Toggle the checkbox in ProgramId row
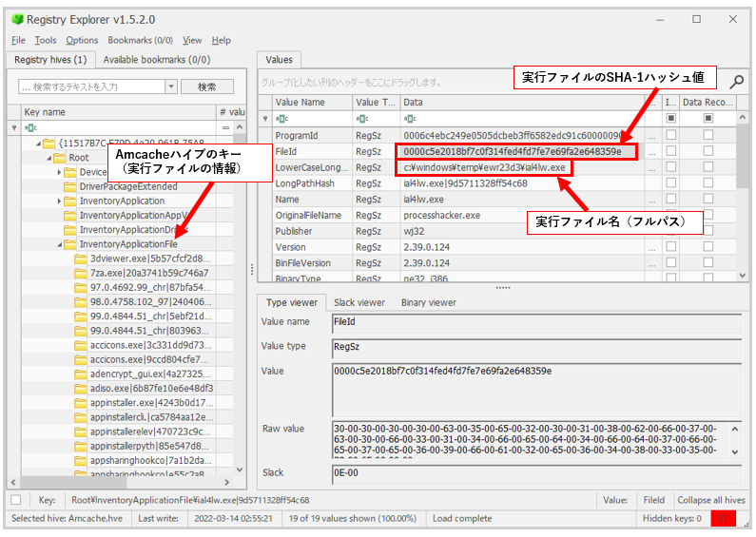The height and width of the screenshot is (537, 756). click(x=670, y=135)
